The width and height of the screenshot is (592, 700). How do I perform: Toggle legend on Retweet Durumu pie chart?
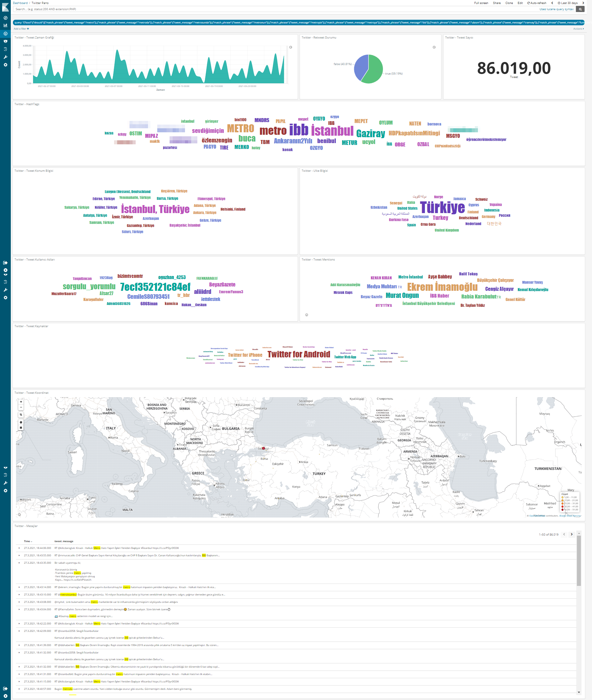pyautogui.click(x=434, y=47)
